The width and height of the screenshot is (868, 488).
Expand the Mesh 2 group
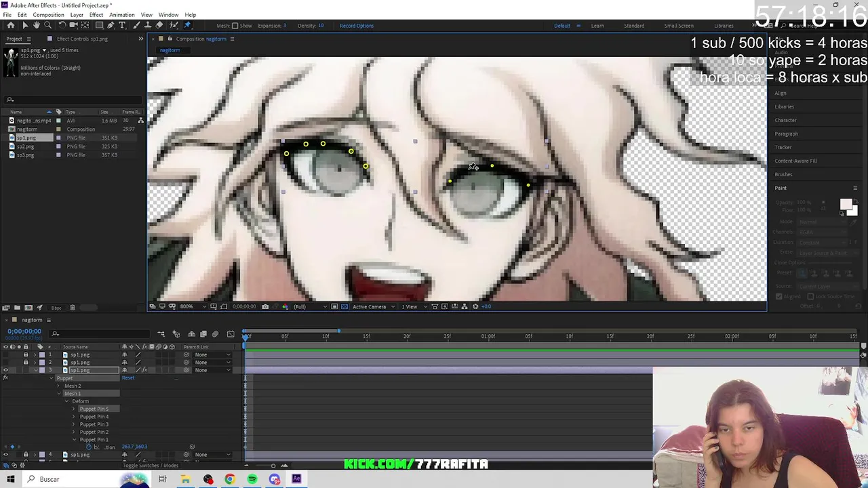click(x=58, y=386)
